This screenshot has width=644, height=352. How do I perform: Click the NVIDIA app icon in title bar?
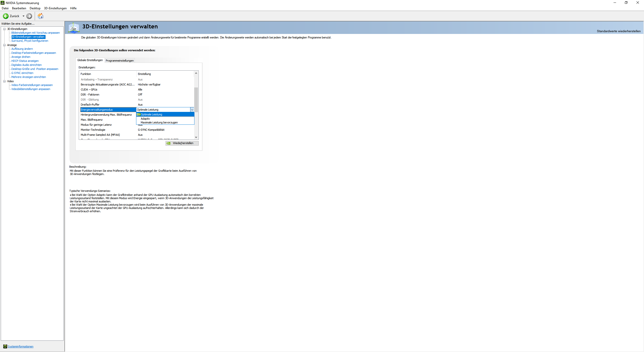3,3
